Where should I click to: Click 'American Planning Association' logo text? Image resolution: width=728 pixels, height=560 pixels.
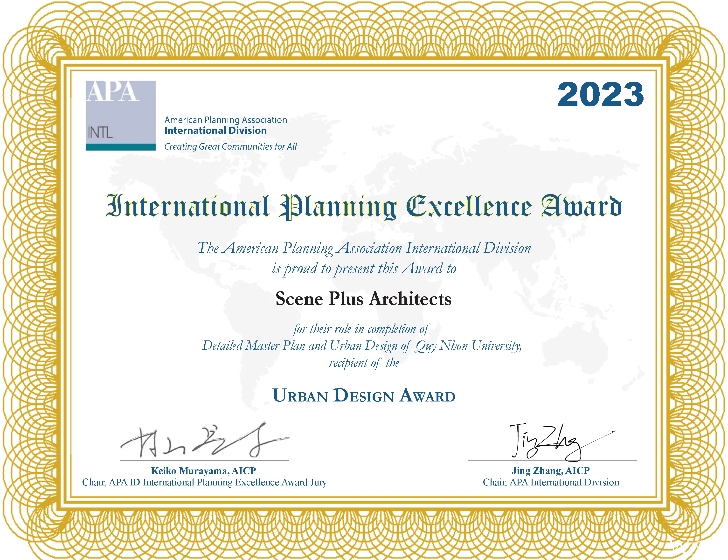pos(226,120)
